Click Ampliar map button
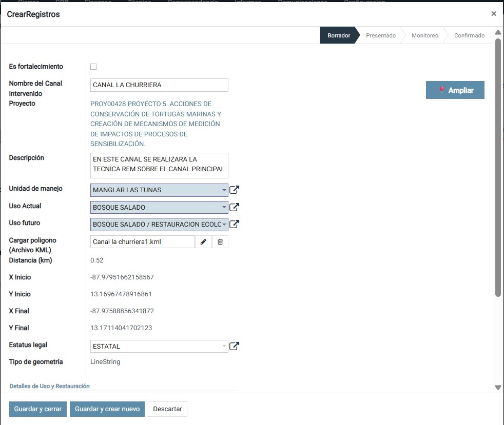 tap(455, 90)
